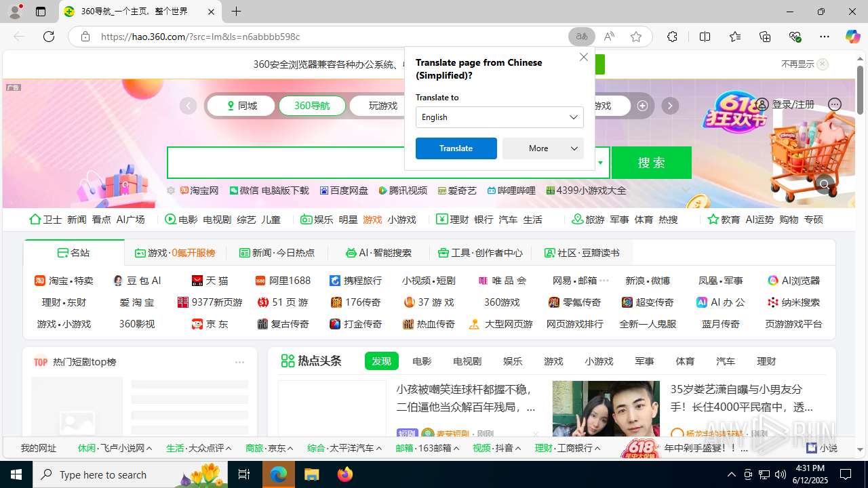Viewport: 868px width, 488px height.
Task: Switch to 工具·创作者中心 tab
Action: pos(480,253)
